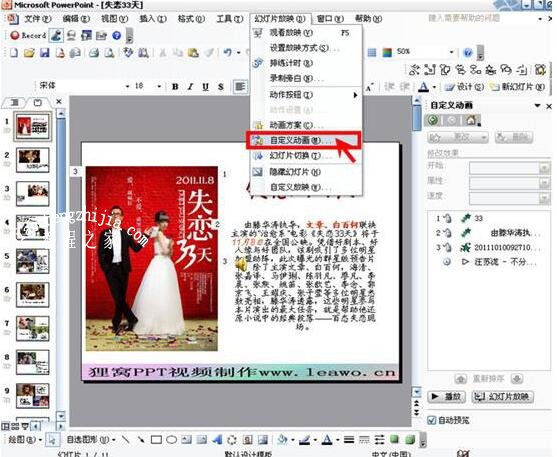Choose 隐藏幻灯片 menu entry
Screen dimensions: 557x457
coord(306,172)
